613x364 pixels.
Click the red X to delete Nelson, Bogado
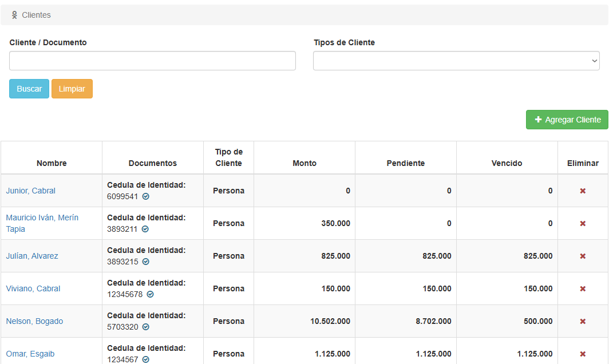tap(582, 321)
